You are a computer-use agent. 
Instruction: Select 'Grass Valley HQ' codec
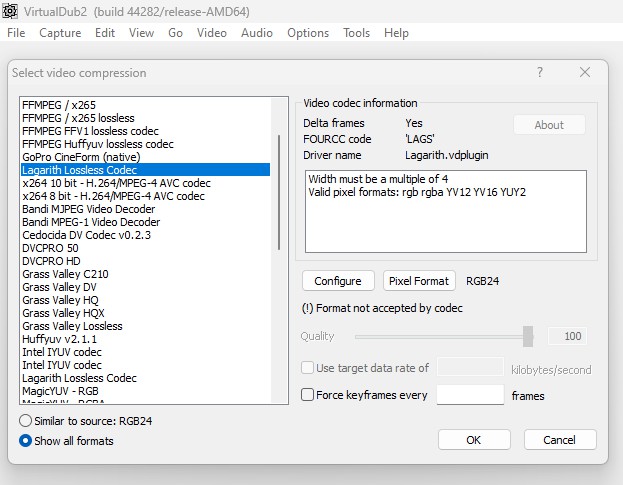pos(145,300)
